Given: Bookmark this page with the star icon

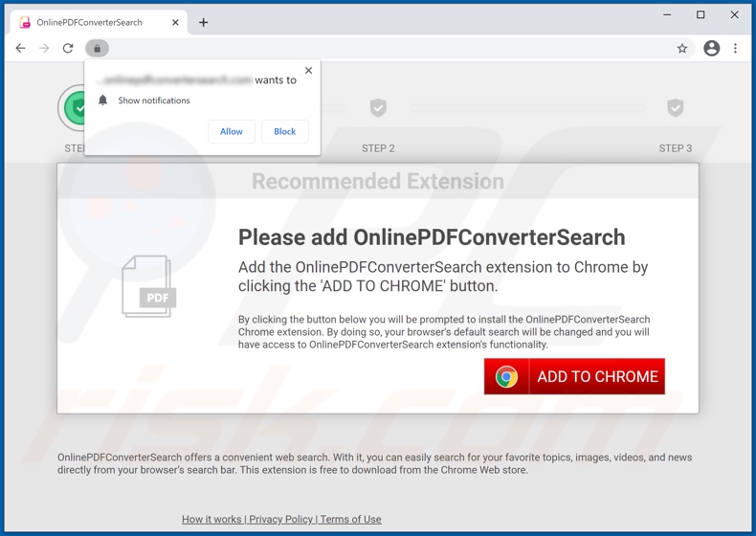Looking at the screenshot, I should point(681,48).
